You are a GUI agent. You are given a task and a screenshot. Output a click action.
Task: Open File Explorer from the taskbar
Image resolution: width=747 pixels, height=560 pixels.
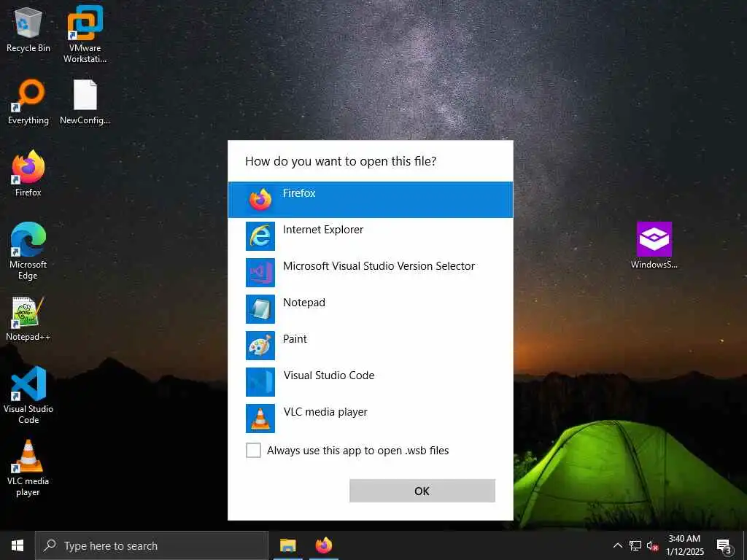tap(287, 545)
